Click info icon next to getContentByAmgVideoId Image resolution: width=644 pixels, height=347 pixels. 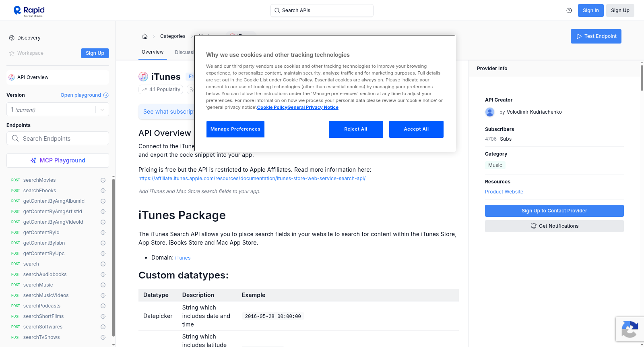pyautogui.click(x=103, y=222)
